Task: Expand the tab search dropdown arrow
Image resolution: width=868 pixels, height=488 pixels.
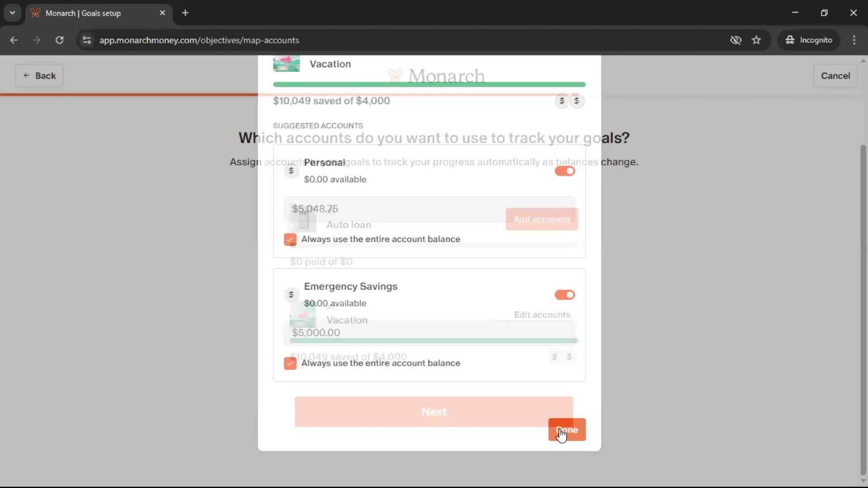Action: 12,13
